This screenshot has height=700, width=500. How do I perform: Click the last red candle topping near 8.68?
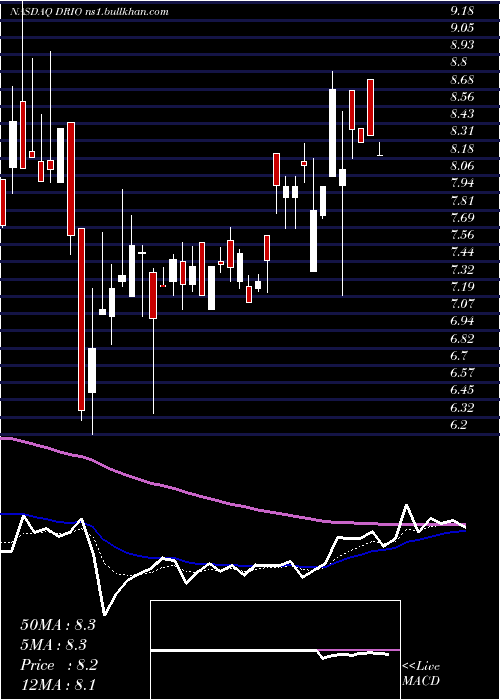[371, 107]
